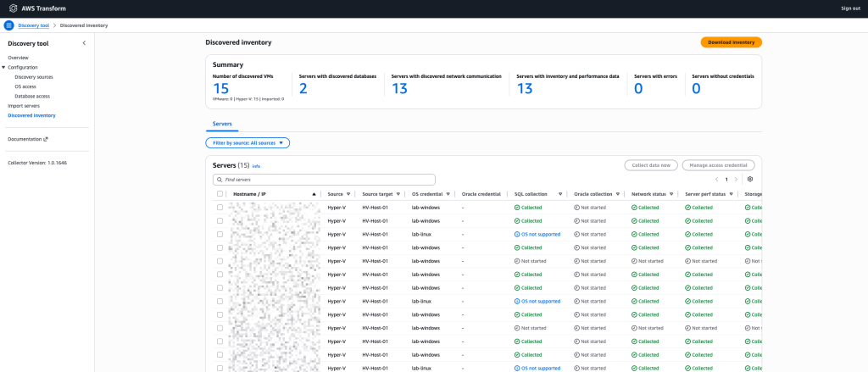Click the Download inventory button
Screen dimensions: 868x372
pyautogui.click(x=731, y=42)
